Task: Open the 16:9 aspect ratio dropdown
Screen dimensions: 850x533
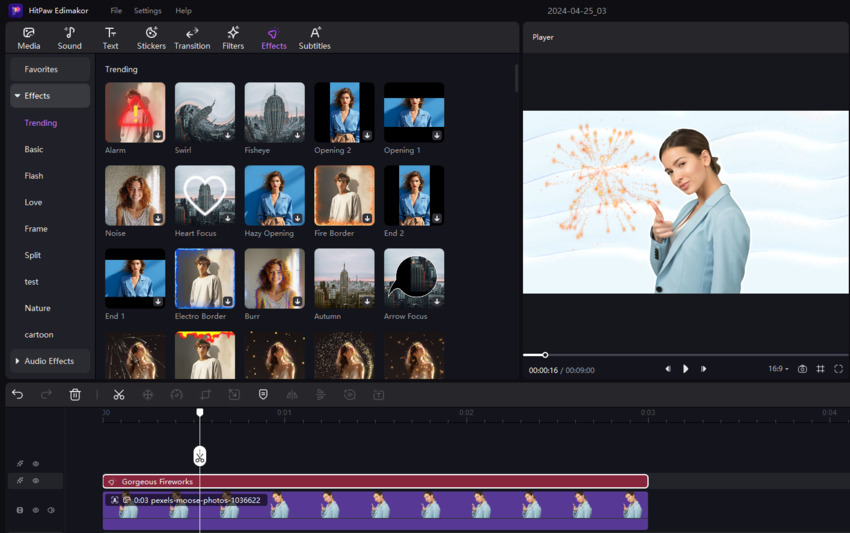Action: tap(778, 369)
